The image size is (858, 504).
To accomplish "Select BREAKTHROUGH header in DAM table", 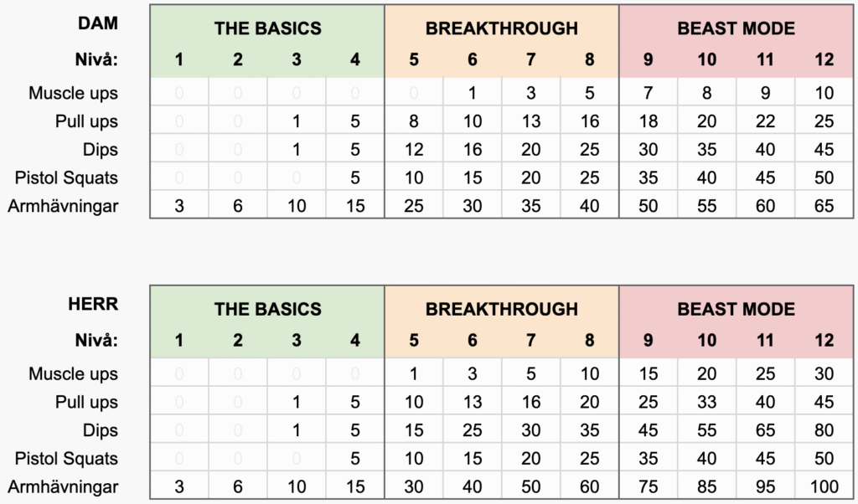I will point(502,28).
